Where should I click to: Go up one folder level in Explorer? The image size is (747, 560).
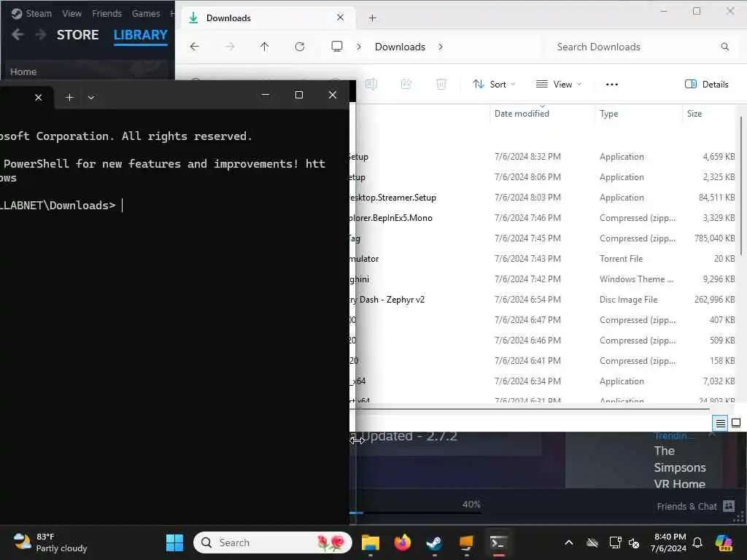click(264, 47)
